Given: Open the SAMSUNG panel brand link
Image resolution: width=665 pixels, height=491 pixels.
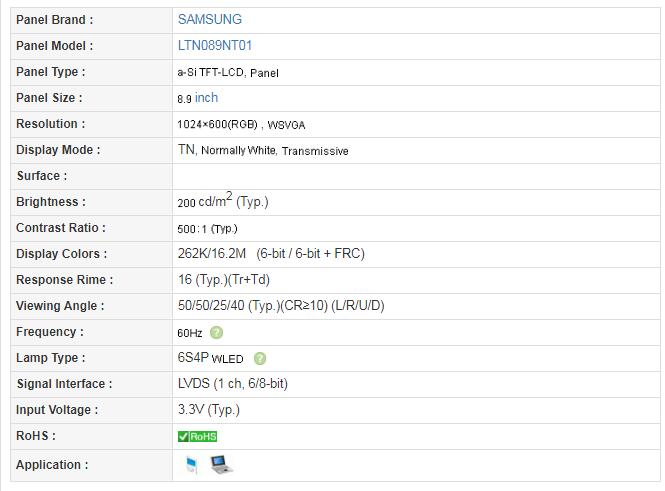Looking at the screenshot, I should coord(210,20).
